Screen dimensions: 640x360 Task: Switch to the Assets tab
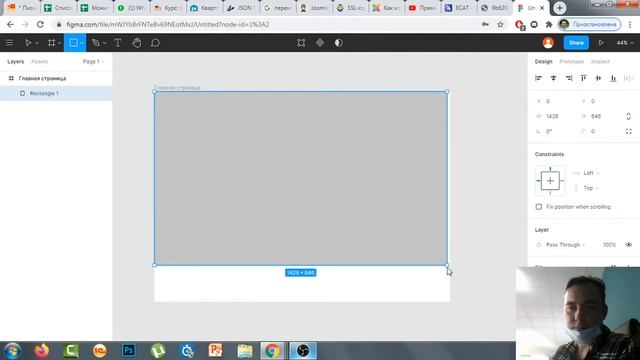click(x=40, y=62)
